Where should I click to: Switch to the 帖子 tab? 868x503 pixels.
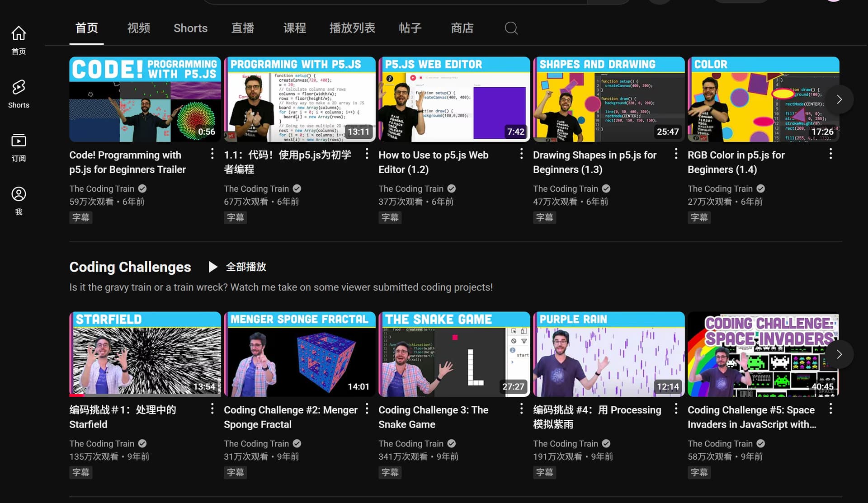pyautogui.click(x=410, y=28)
